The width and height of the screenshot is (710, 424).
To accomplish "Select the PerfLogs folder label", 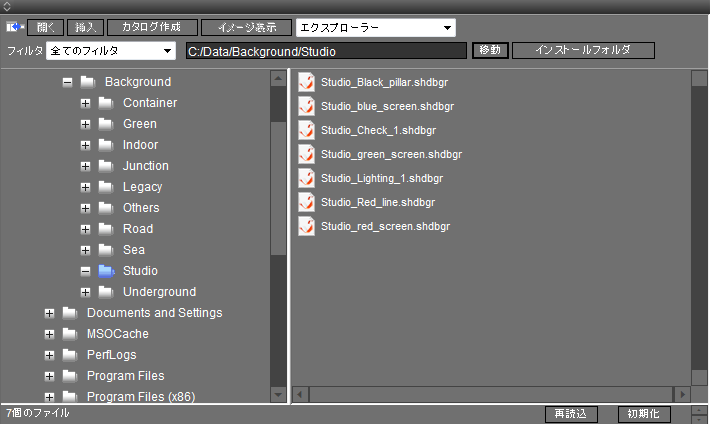I will (x=111, y=355).
